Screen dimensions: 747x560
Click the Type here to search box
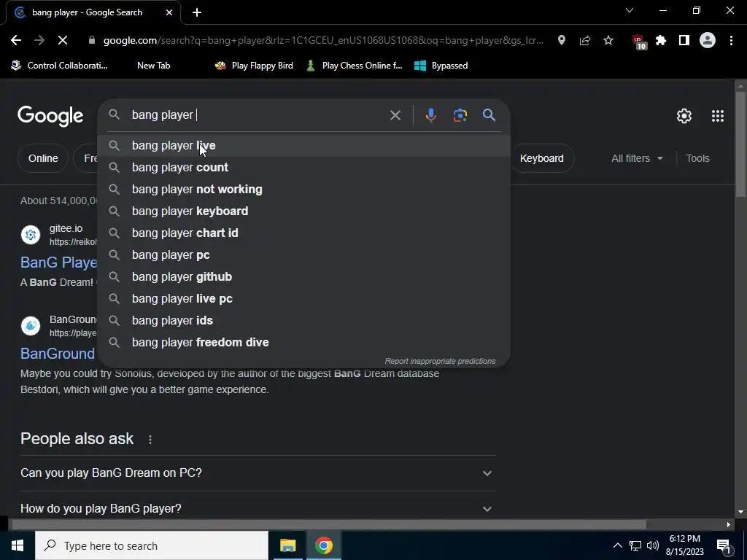(152, 545)
